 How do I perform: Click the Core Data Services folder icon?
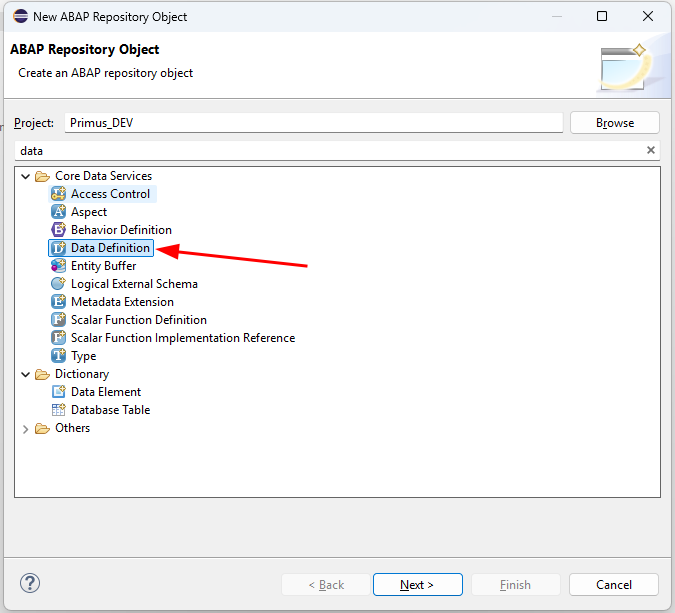tap(42, 176)
